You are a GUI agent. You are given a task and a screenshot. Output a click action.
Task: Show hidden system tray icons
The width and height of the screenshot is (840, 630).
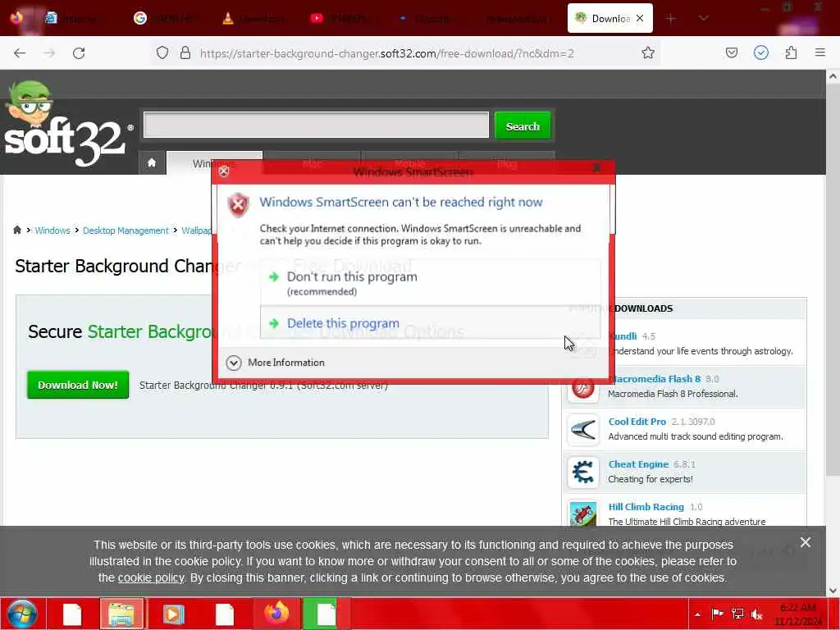(x=697, y=614)
